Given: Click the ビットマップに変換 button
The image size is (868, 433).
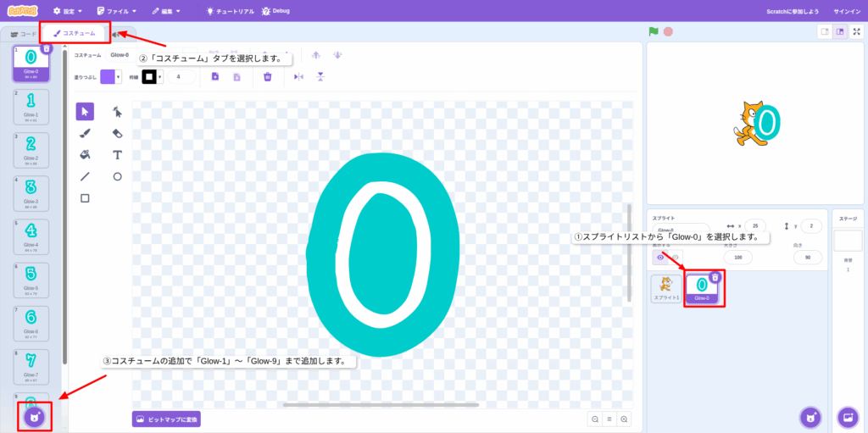Looking at the screenshot, I should [x=166, y=419].
